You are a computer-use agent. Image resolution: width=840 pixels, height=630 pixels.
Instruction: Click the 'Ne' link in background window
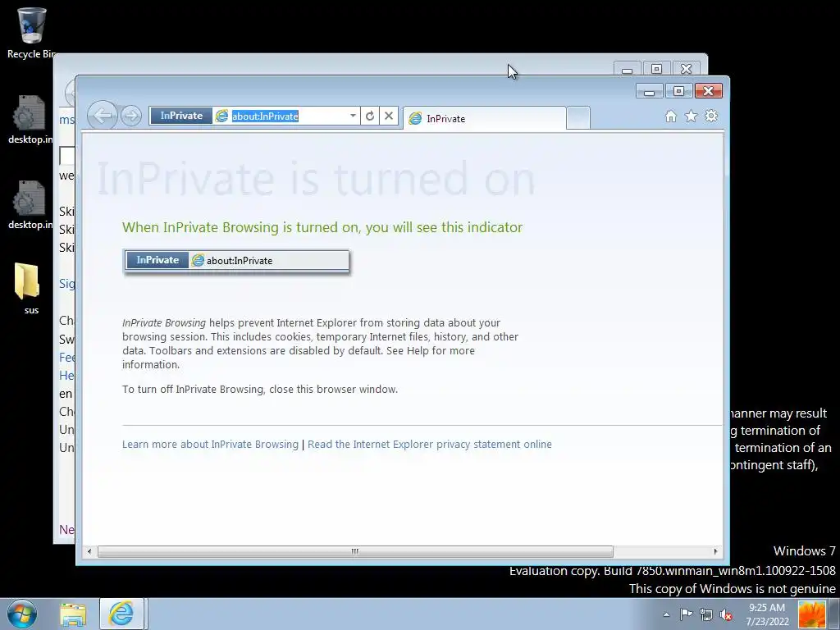click(67, 530)
